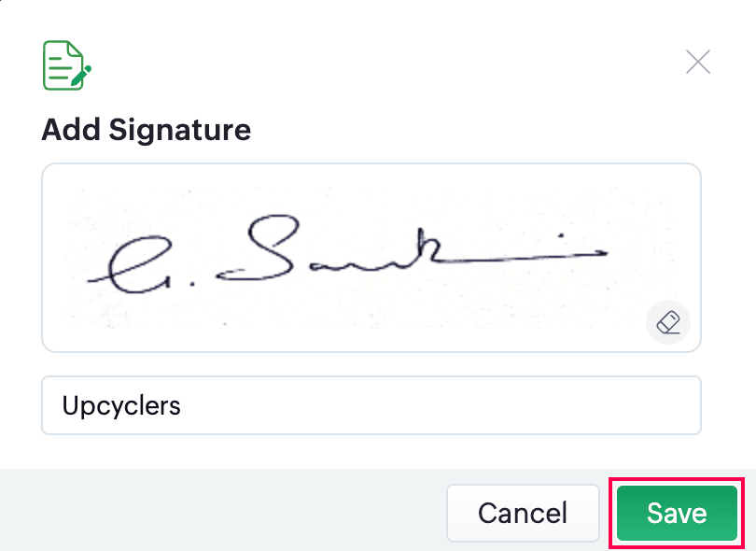Screen dimensions: 756x551
Task: Click the X icon beside dialog header
Action: click(697, 63)
